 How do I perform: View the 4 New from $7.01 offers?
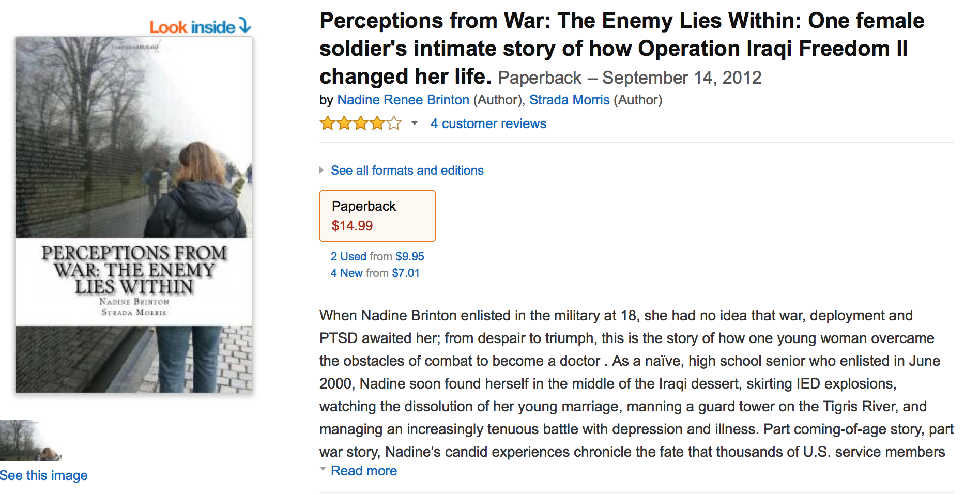(x=375, y=273)
